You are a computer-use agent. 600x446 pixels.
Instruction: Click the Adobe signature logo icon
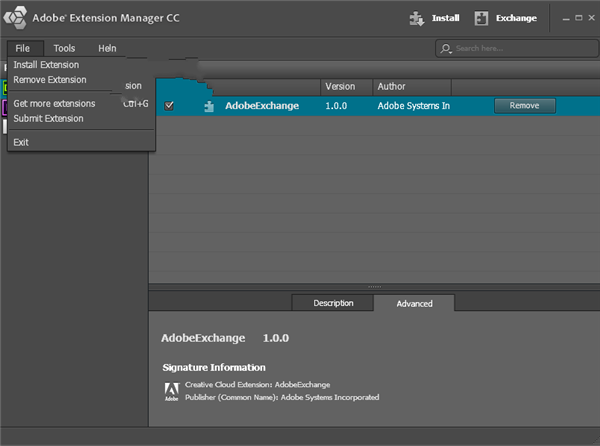point(170,390)
